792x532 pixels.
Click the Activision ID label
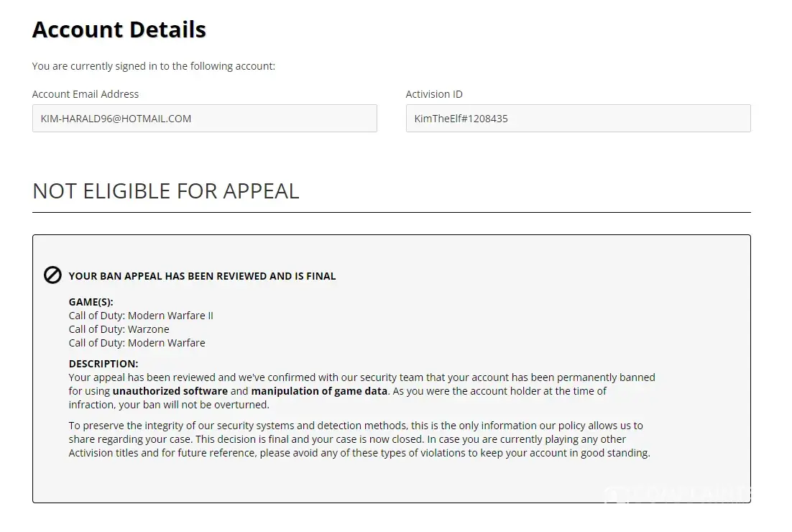pos(434,94)
